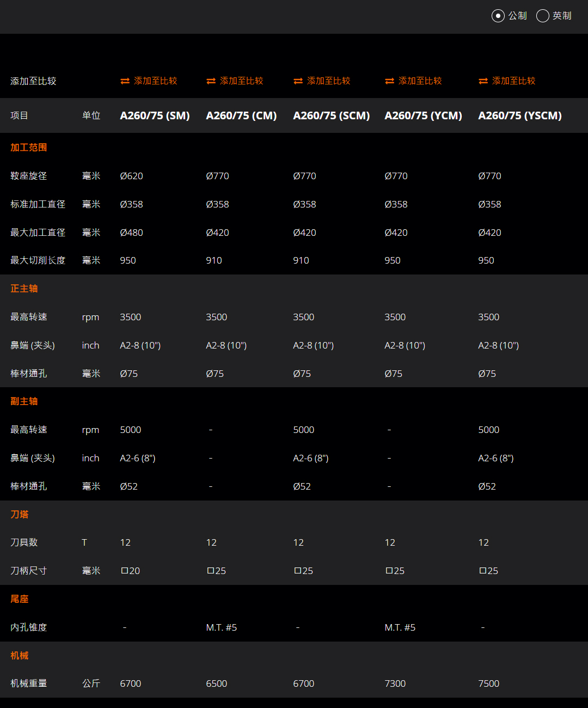Screen dimensions: 588x708
Task: Click the 7500 machine weight value
Action: [x=488, y=683]
